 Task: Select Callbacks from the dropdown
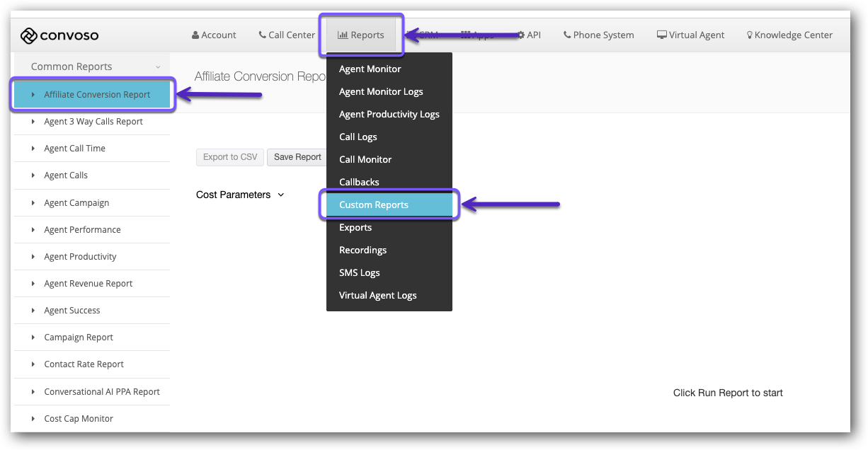[x=389, y=182]
